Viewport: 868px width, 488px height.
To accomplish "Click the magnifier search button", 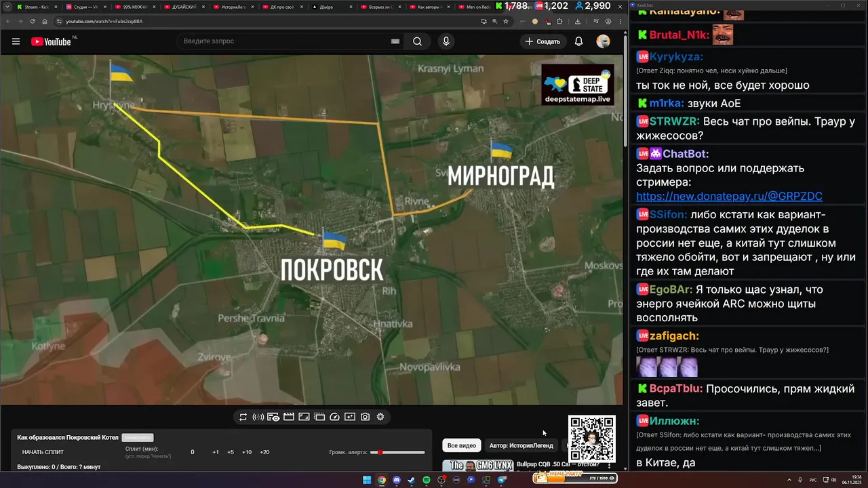I will (417, 41).
